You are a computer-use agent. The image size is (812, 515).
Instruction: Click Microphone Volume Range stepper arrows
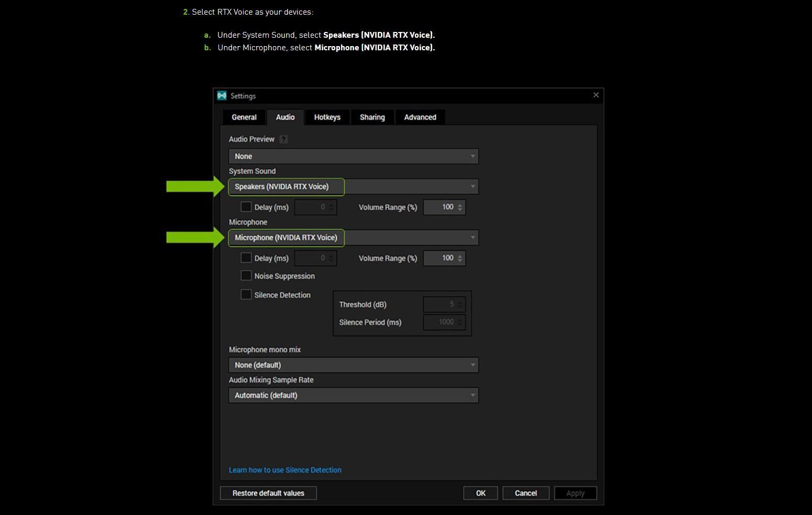pos(460,258)
